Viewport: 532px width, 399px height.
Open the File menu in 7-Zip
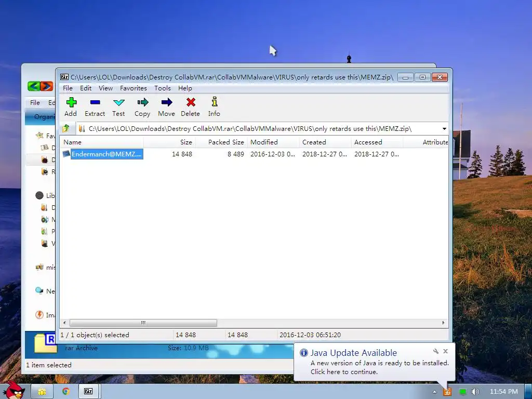pyautogui.click(x=68, y=88)
